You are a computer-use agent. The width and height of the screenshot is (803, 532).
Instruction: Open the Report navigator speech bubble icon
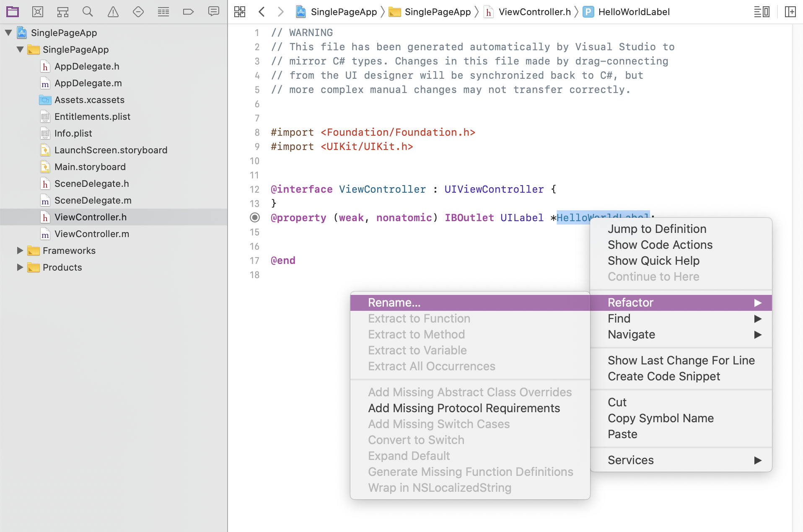(x=214, y=12)
